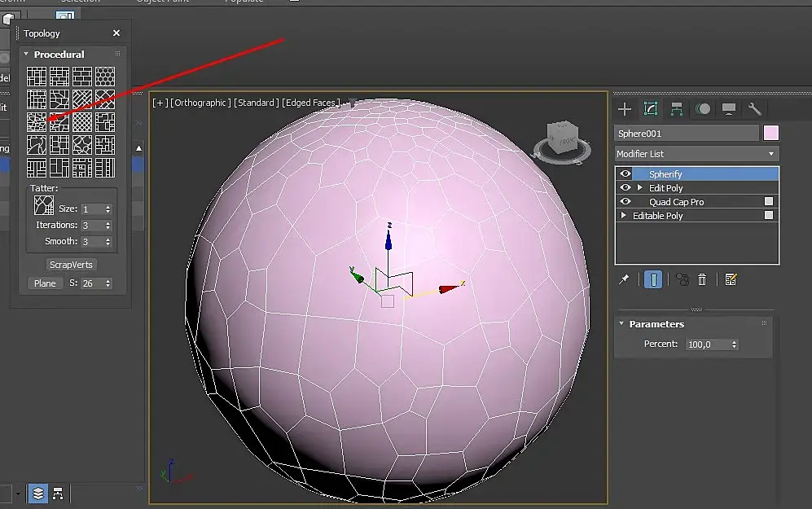812x509 pixels.
Task: Toggle visibility of Quad Cap Pro modifier
Action: pyautogui.click(x=625, y=201)
